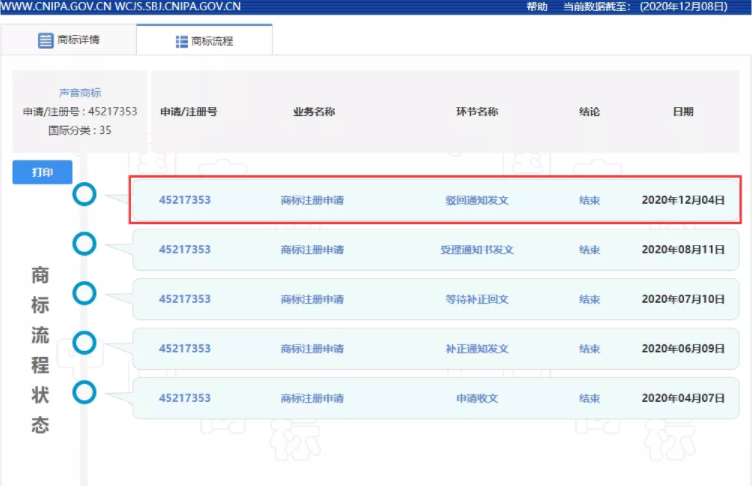Click 结束 in the 2020年06月09日 row
Image resolution: width=752 pixels, height=496 pixels.
click(589, 349)
